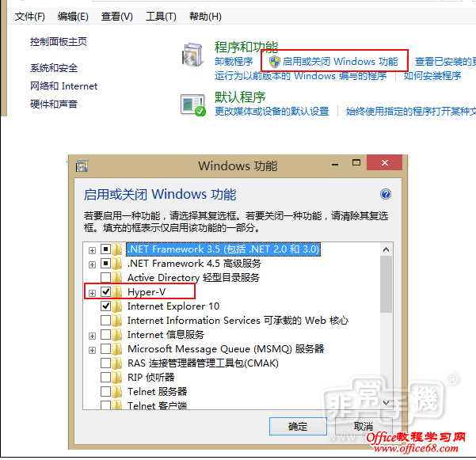Toggle .NET Framework 4.5 高级服务 checkbox
Viewport: 476px width, 460px height.
click(x=105, y=264)
